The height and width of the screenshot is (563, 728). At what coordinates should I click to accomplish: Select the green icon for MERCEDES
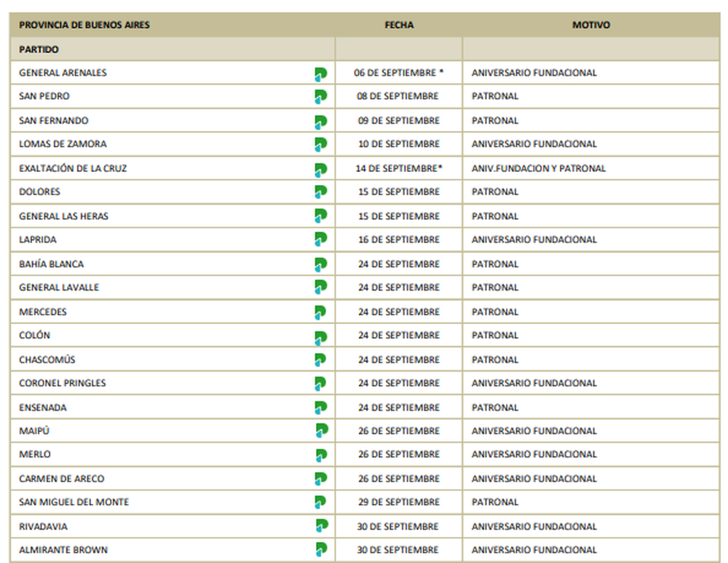point(320,312)
